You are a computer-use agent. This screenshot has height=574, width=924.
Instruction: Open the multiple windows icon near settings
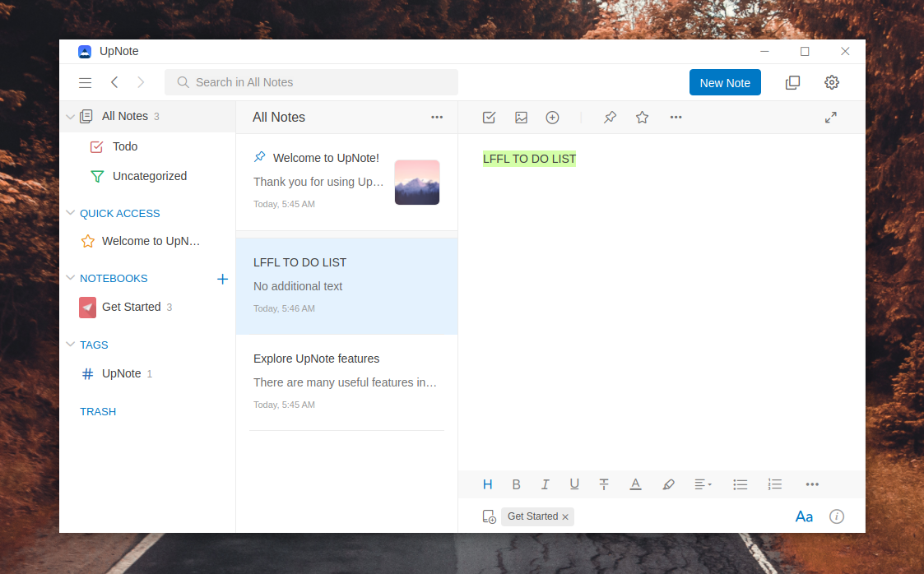click(x=792, y=82)
